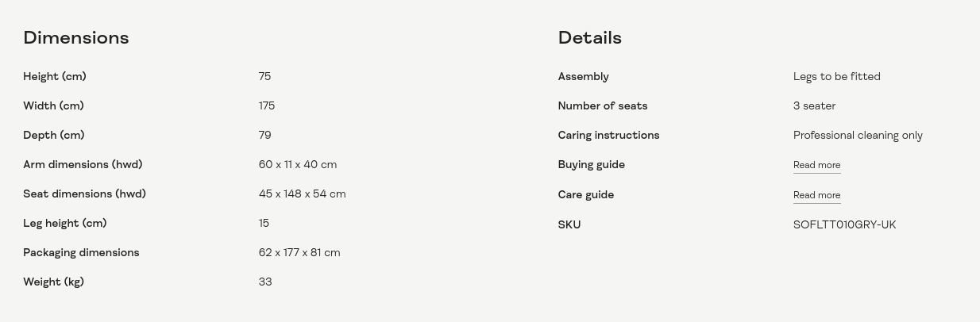Image resolution: width=980 pixels, height=322 pixels.
Task: Click the Leg height value 15
Action: [264, 224]
